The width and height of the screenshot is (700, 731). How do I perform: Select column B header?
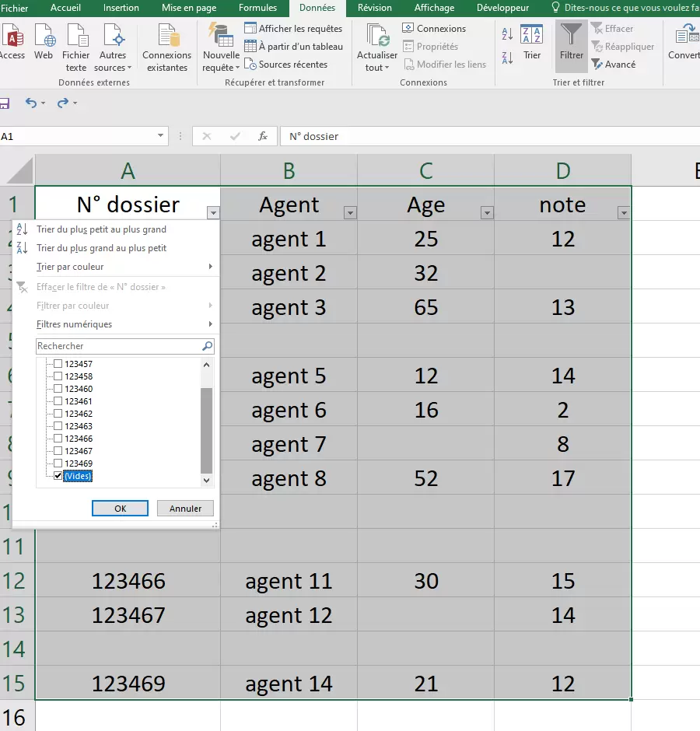pos(289,170)
